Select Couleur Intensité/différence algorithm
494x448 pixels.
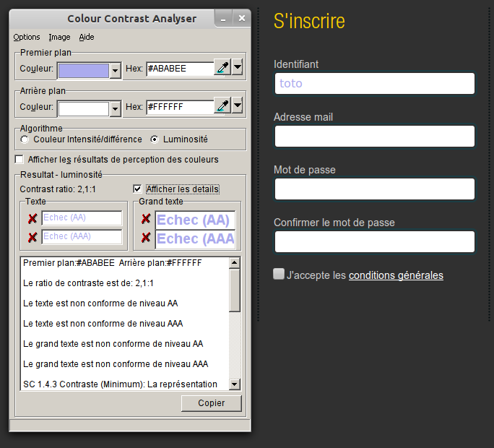pos(25,139)
